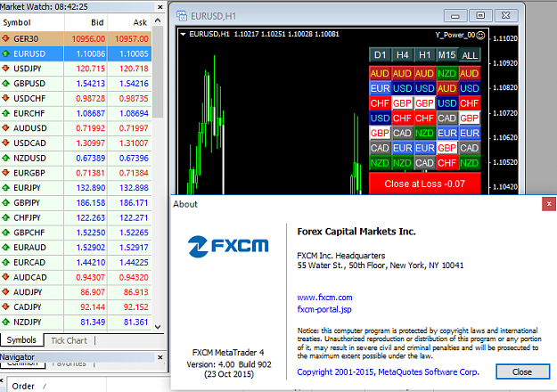
Task: Click the AUD cell in the D1 column
Action: point(380,73)
